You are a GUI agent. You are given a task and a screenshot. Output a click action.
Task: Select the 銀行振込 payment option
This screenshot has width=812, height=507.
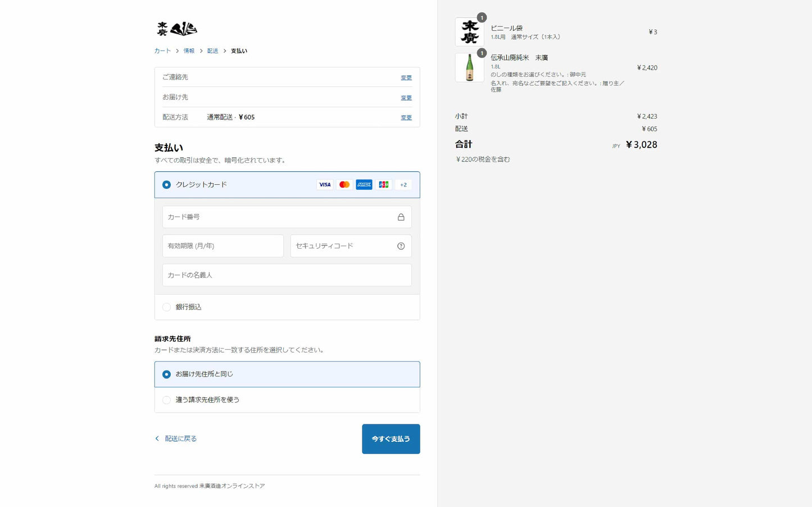pos(167,307)
